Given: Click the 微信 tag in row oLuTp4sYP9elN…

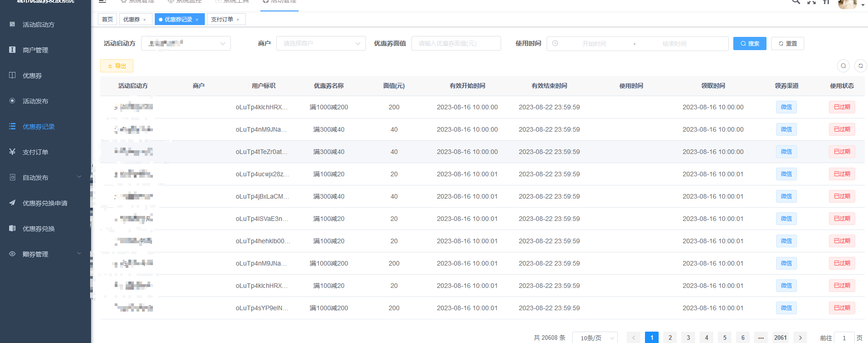Looking at the screenshot, I should click(x=787, y=308).
